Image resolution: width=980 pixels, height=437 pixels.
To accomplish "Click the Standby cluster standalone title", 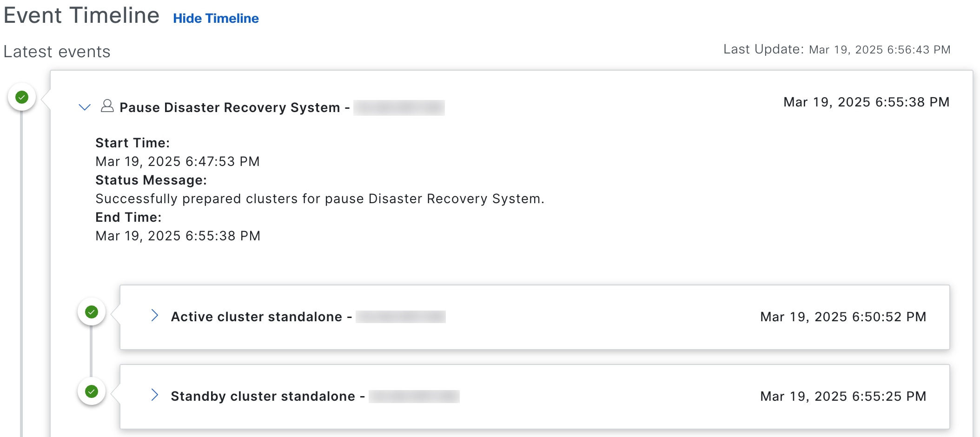I will [263, 396].
